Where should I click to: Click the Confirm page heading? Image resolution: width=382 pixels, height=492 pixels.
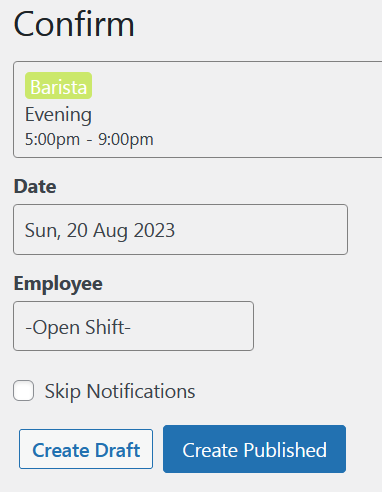(74, 24)
